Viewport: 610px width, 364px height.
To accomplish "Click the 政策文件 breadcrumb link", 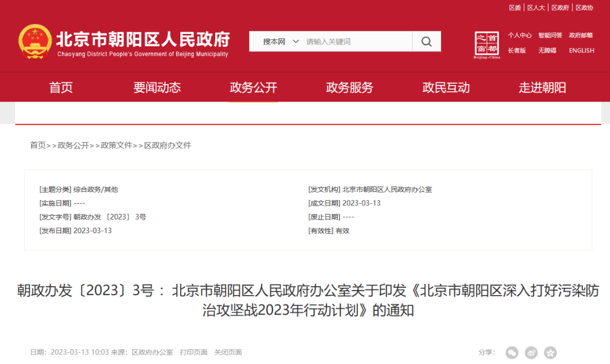I will point(116,146).
